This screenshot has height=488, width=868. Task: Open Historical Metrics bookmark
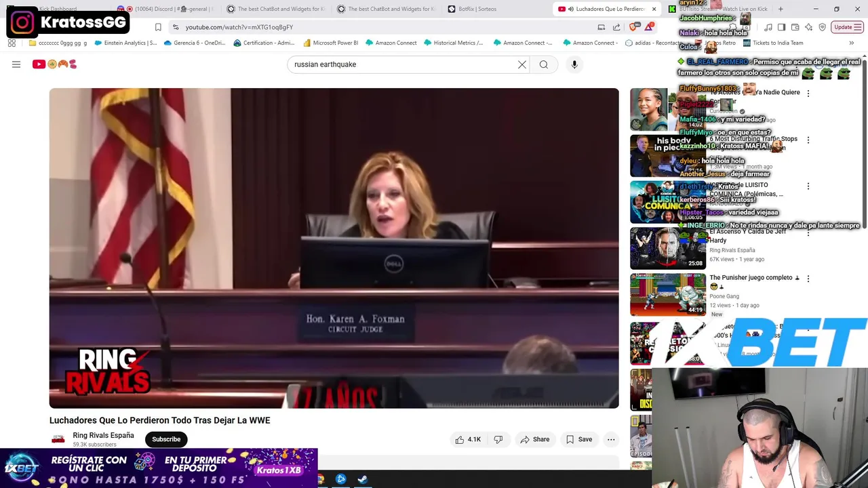click(454, 43)
